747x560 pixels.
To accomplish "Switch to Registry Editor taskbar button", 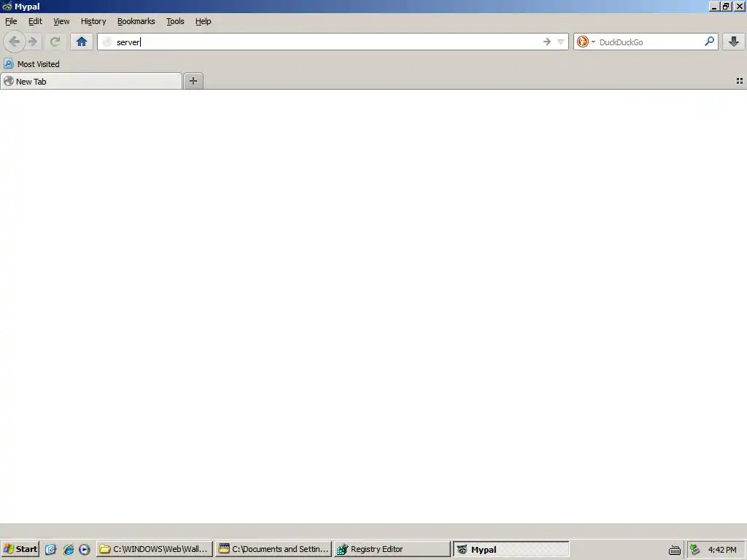I will pos(392,549).
